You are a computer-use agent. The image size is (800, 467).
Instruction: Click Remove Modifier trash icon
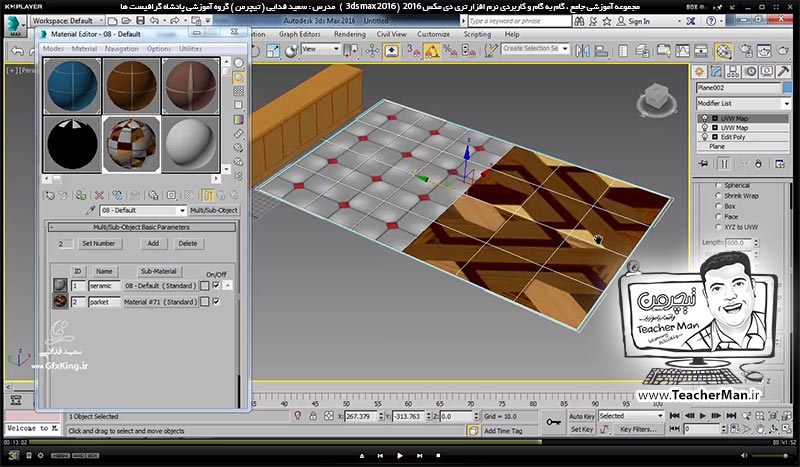pyautogui.click(x=759, y=164)
